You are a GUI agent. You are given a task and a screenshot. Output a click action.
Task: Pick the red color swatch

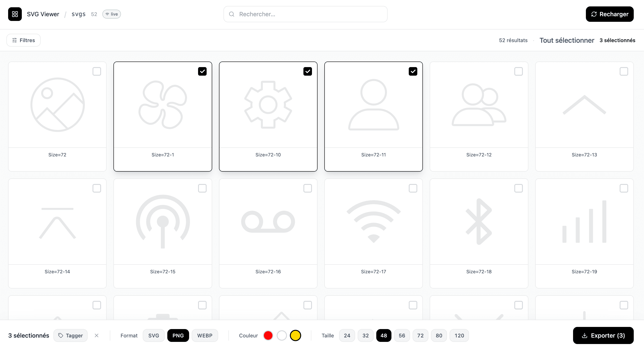click(x=268, y=335)
